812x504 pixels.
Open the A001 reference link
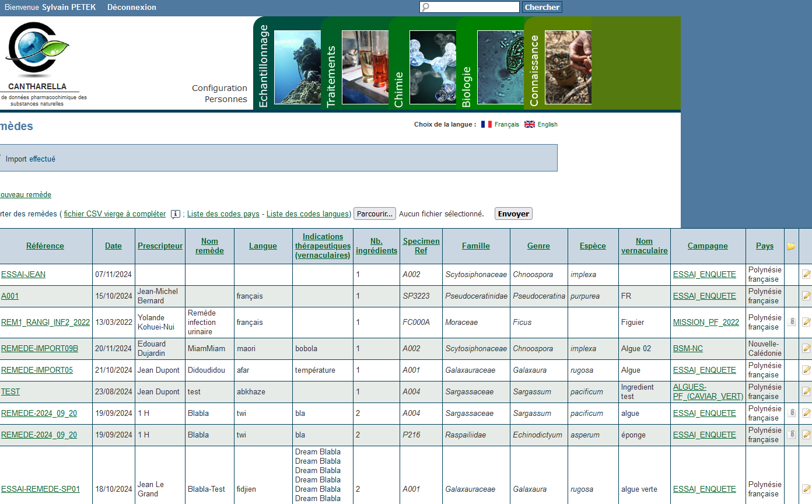pos(10,296)
